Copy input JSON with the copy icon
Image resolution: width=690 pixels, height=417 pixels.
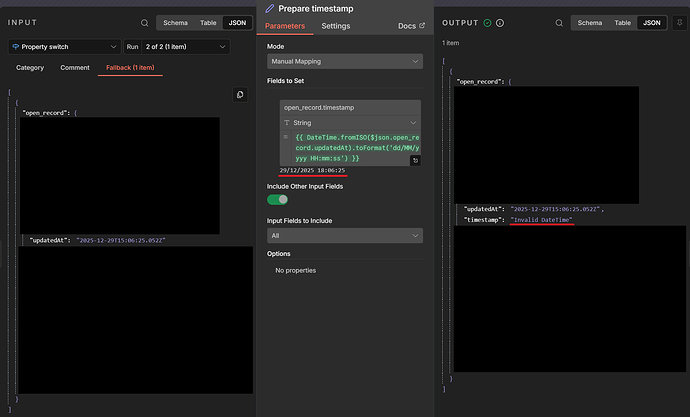point(240,95)
